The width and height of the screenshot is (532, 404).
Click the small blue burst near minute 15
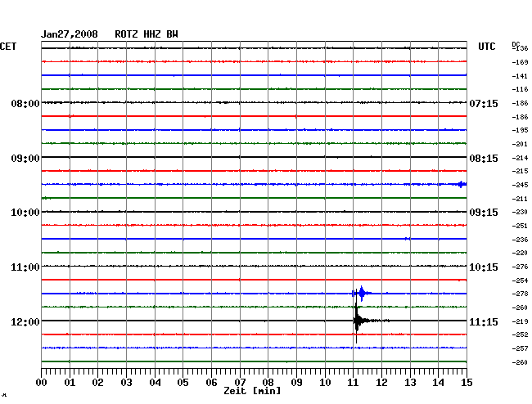462,184
